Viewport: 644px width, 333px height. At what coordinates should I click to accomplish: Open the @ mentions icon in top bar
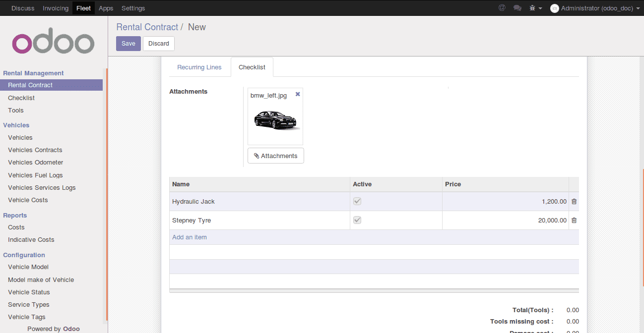502,8
